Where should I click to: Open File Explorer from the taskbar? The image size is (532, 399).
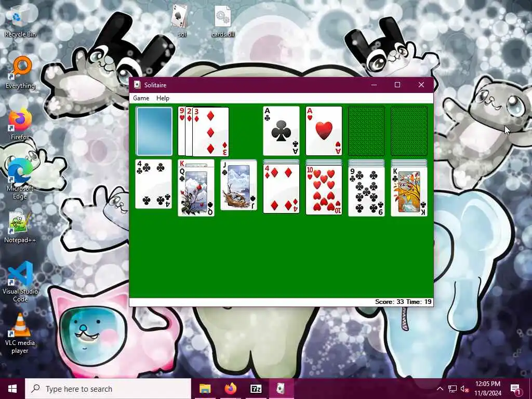(205, 389)
